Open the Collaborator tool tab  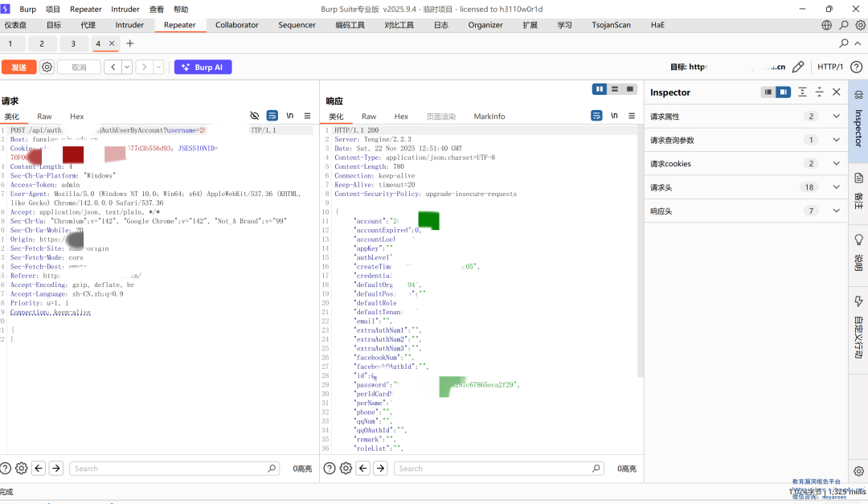pos(237,25)
